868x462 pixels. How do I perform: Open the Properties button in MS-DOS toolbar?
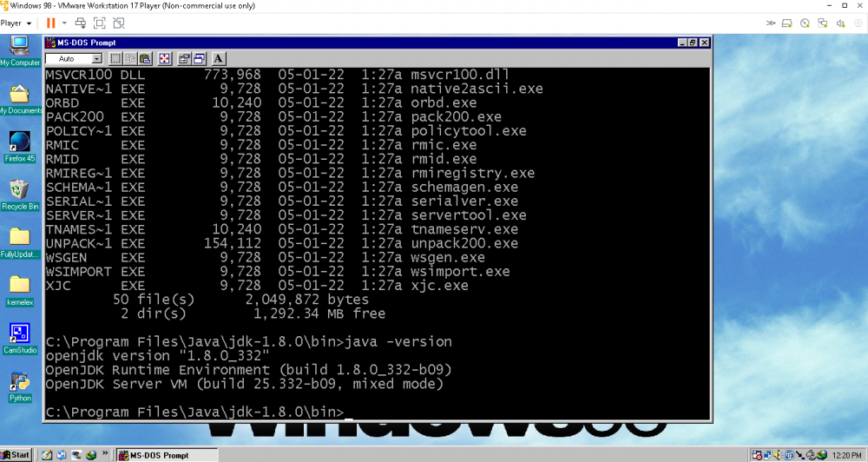point(184,59)
